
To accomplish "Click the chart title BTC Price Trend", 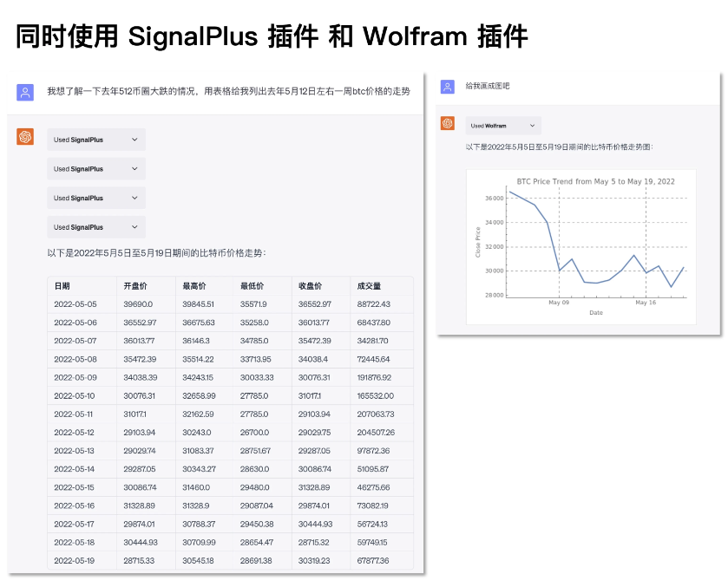I will click(596, 181).
